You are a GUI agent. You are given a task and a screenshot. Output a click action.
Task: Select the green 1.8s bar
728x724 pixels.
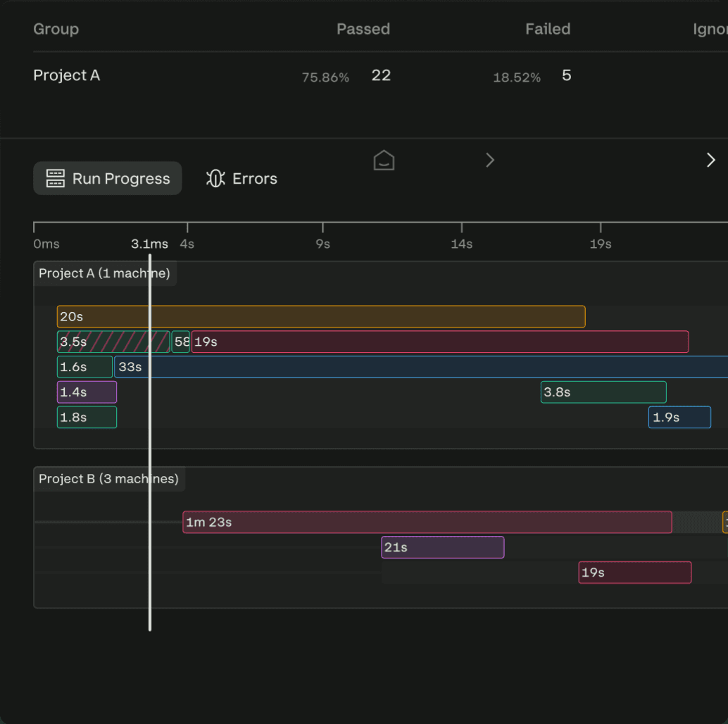(x=87, y=417)
